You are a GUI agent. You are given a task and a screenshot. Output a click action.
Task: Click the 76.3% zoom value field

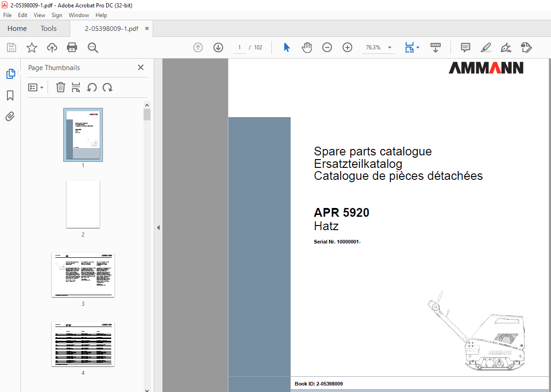[373, 48]
